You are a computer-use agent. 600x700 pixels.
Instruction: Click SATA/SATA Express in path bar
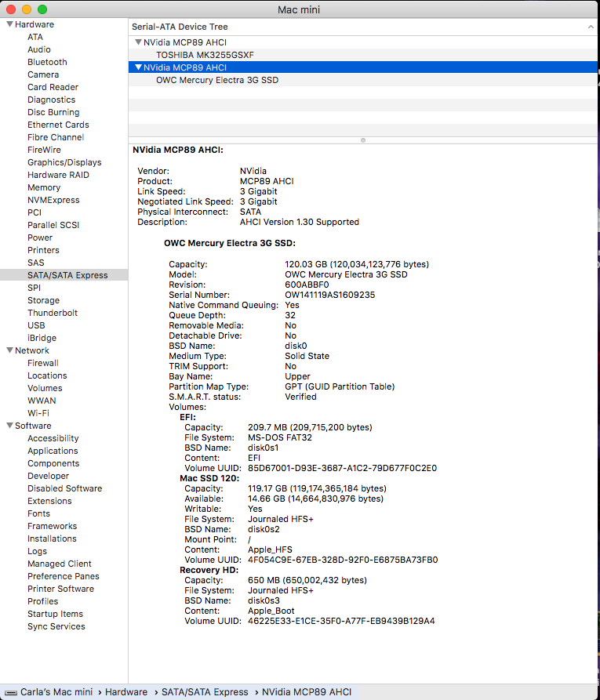(x=205, y=692)
